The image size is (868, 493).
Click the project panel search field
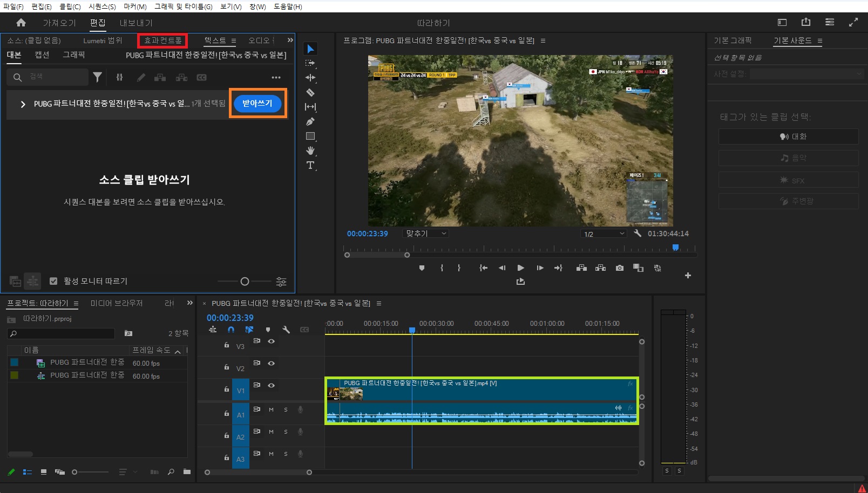(62, 334)
